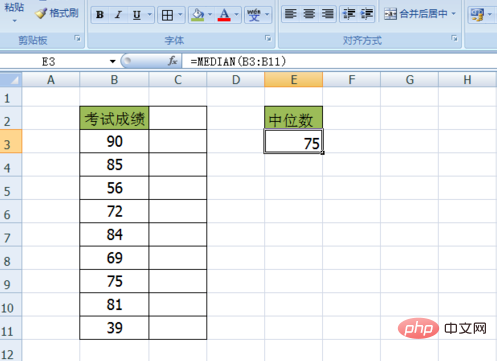Open fill color dropdown arrow

point(210,15)
